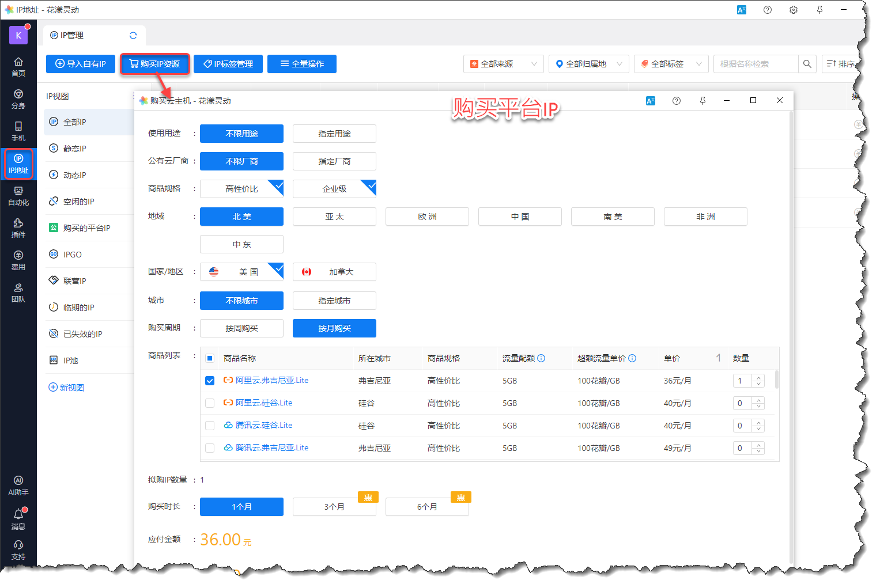This screenshot has height=588, width=880.
Task: Click the 导入自有IP button
Action: (81, 64)
